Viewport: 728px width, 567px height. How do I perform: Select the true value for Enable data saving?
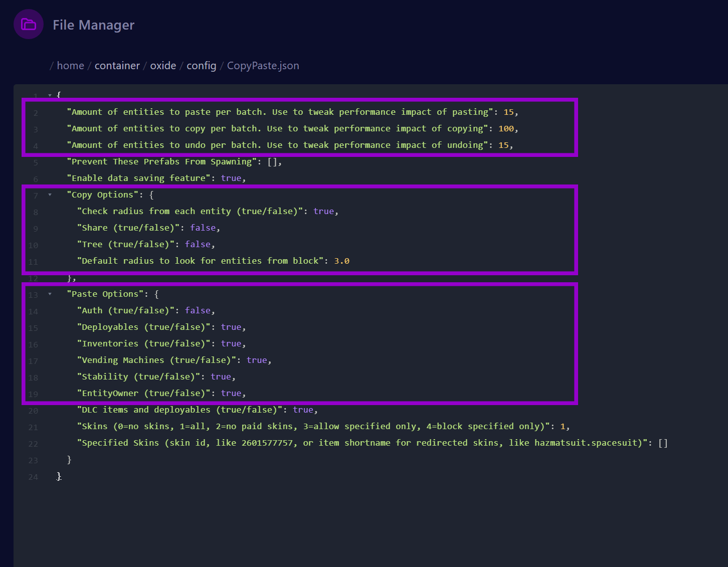[231, 178]
